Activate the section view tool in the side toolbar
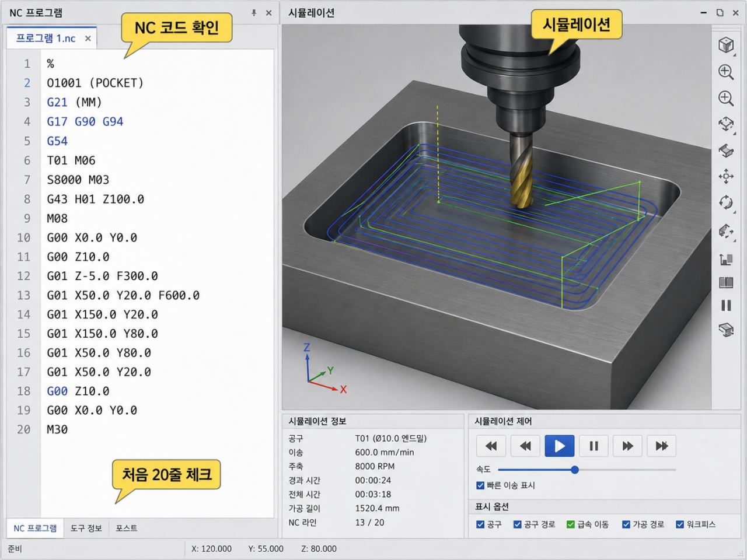This screenshot has height=560, width=747. tap(725, 150)
